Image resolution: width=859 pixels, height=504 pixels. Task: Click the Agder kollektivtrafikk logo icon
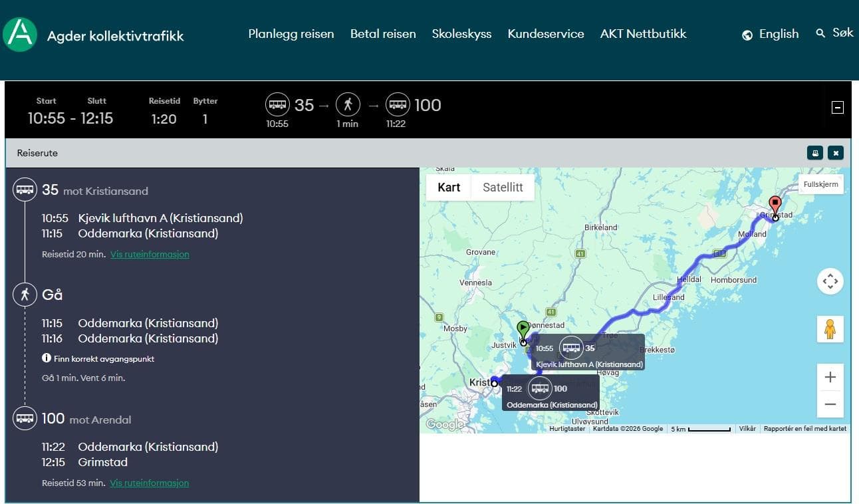(x=20, y=35)
